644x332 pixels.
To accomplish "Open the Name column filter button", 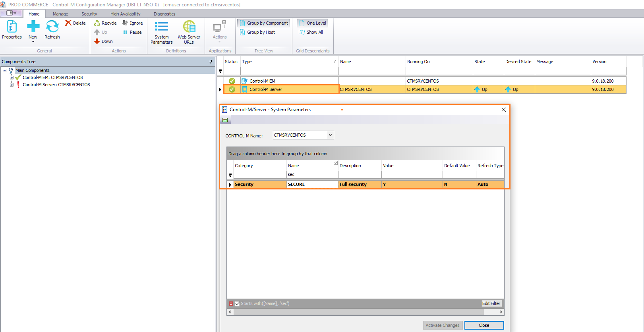I will pos(336,163).
